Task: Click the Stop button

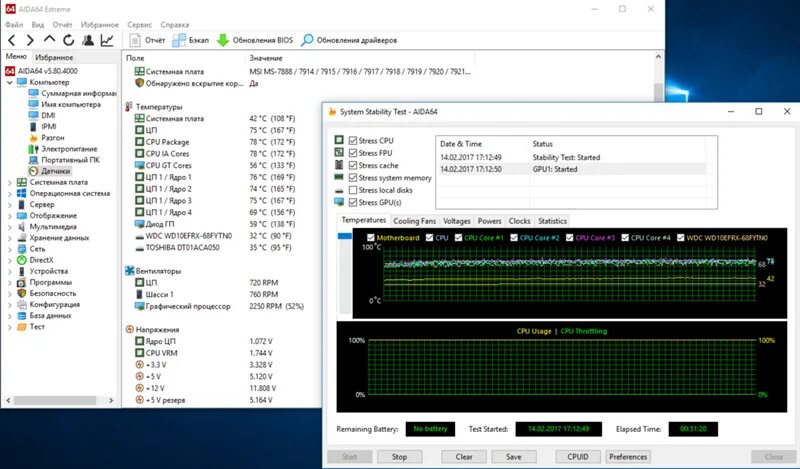Action: point(399,457)
